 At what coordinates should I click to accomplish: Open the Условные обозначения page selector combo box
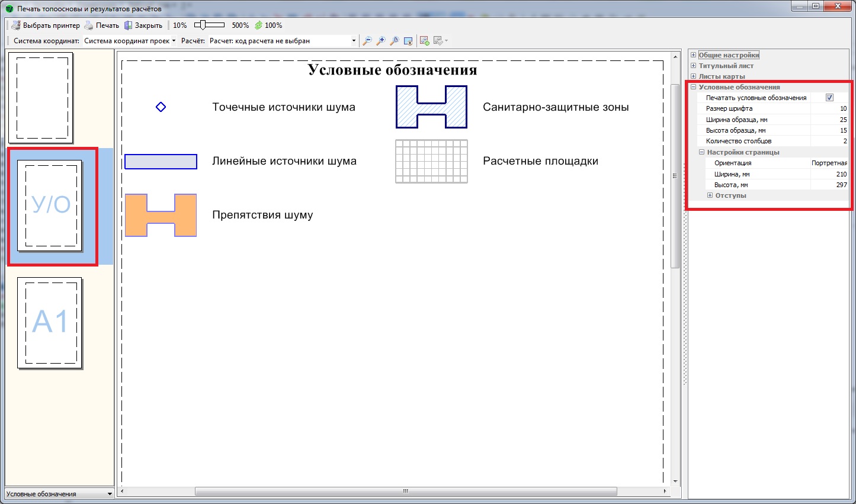[59, 494]
